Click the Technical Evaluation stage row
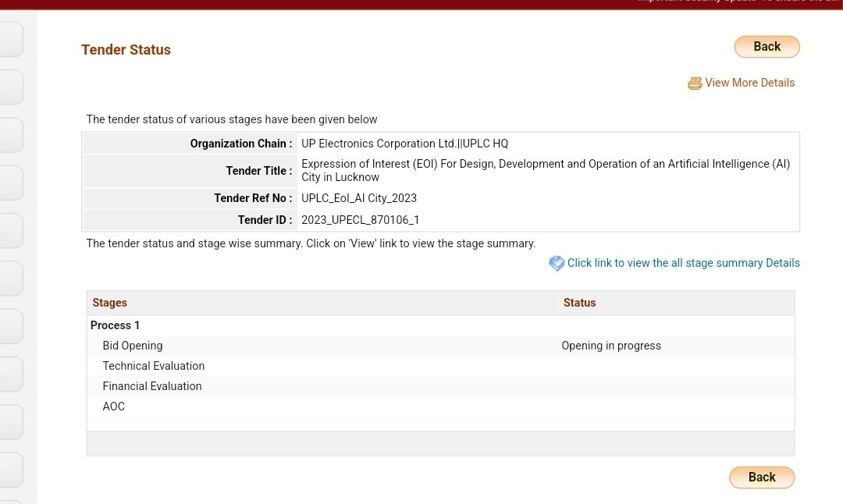Image resolution: width=843 pixels, height=504 pixels. click(440, 366)
